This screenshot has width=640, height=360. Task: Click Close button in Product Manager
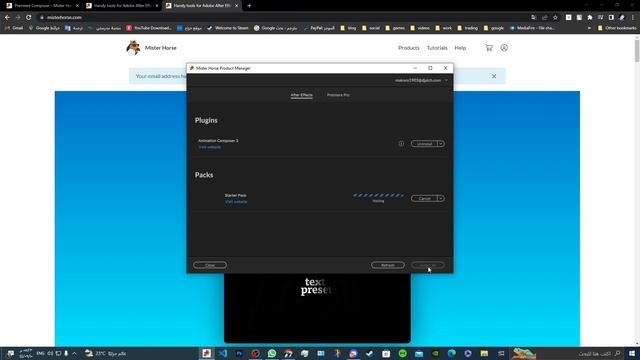pos(210,265)
